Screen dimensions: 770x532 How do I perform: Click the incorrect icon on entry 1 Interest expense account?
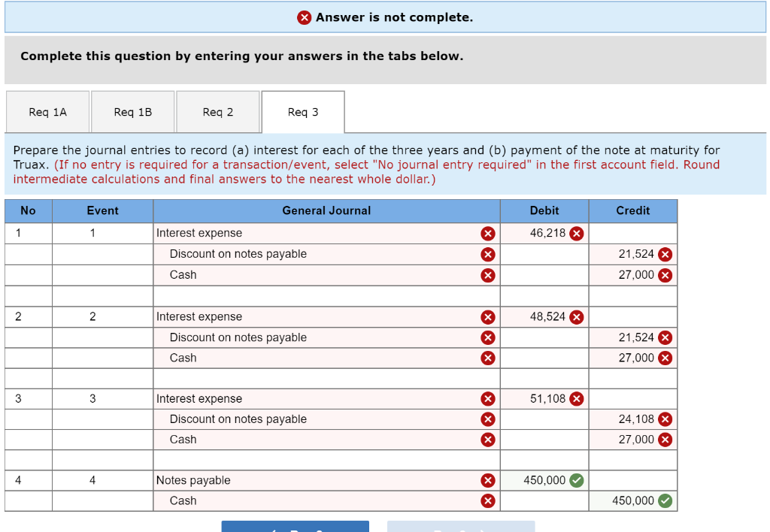click(x=487, y=234)
